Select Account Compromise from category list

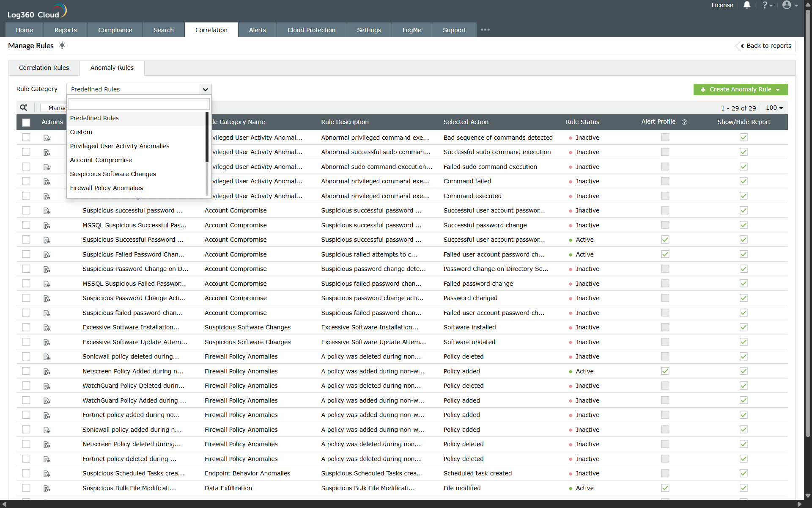[101, 160]
